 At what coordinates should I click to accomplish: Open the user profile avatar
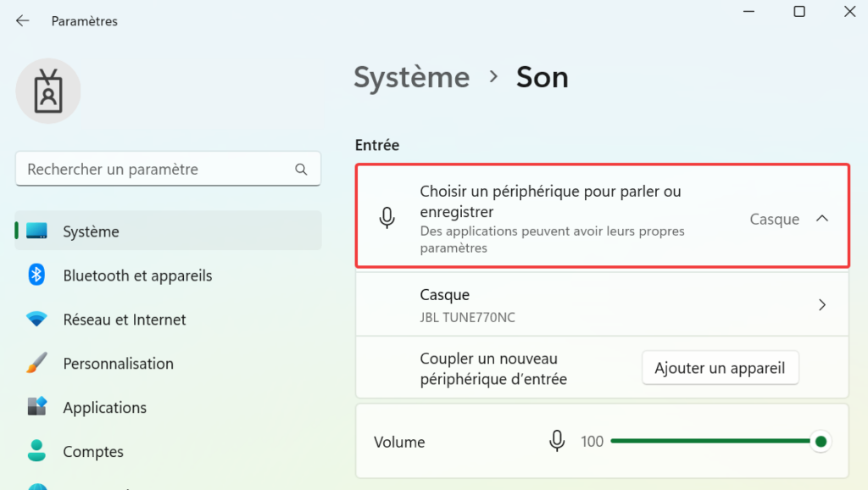tap(48, 91)
